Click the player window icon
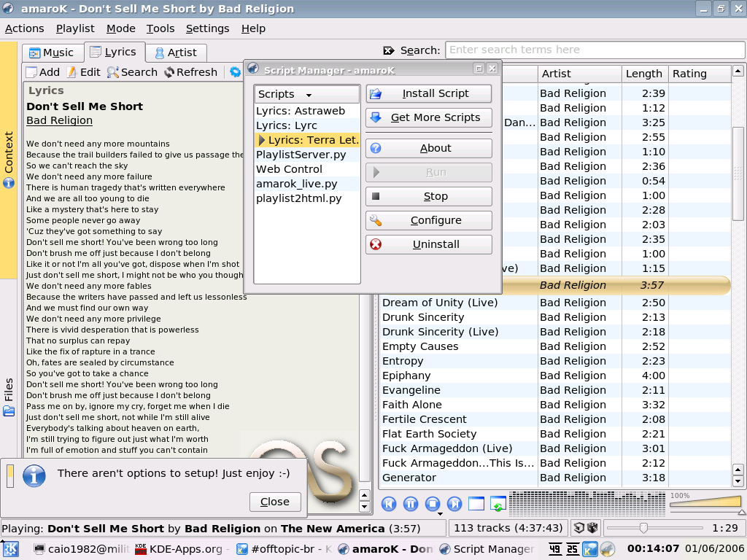Image resolution: width=747 pixels, height=560 pixels. [476, 504]
